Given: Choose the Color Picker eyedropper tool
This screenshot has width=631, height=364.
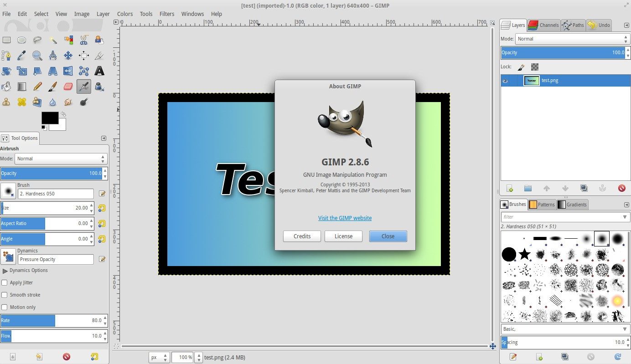Looking at the screenshot, I should pyautogui.click(x=22, y=56).
